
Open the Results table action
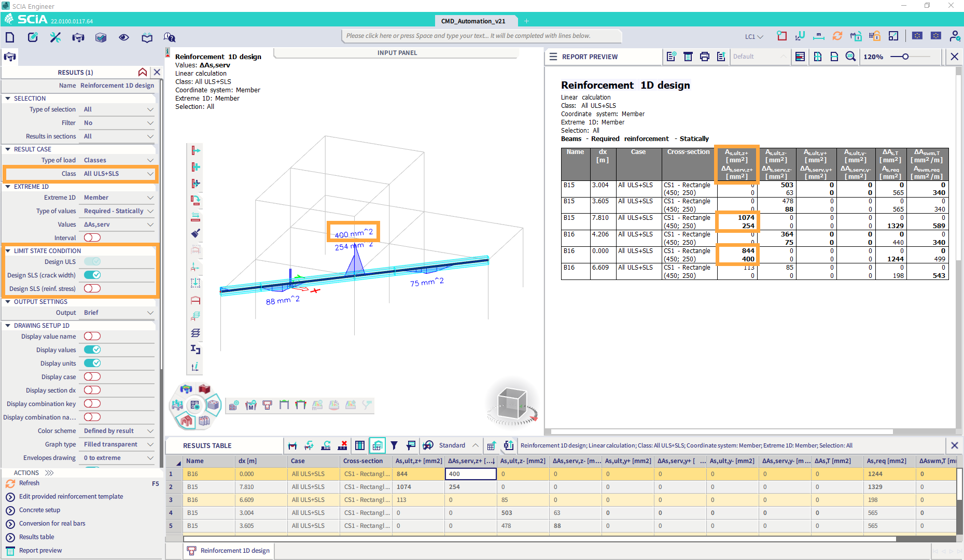[x=36, y=537]
